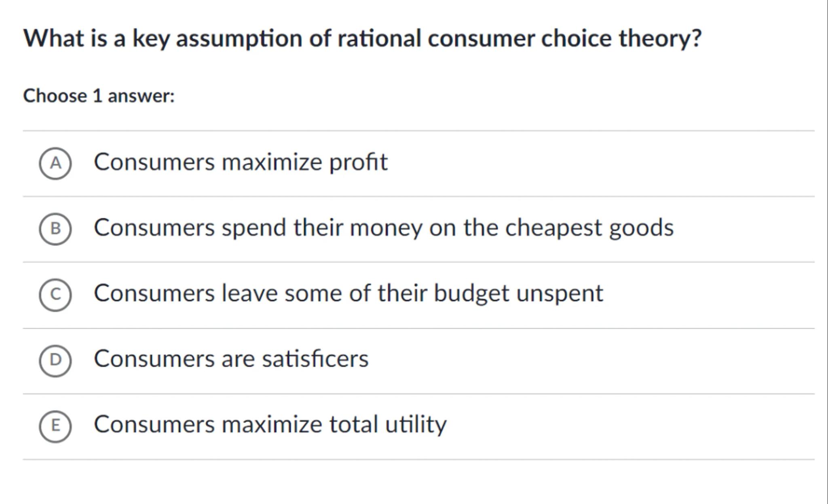Click the word "What" starting the question
The height and width of the screenshot is (504, 828).
point(54,39)
